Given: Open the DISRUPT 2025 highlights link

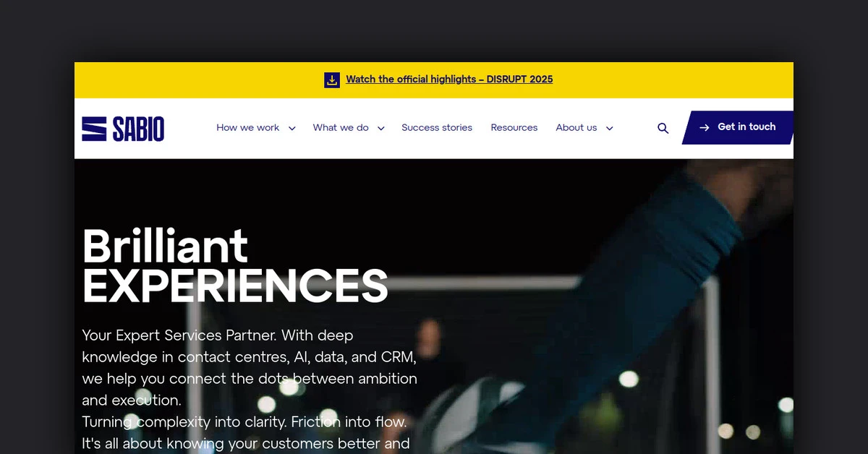Looking at the screenshot, I should pyautogui.click(x=449, y=80).
